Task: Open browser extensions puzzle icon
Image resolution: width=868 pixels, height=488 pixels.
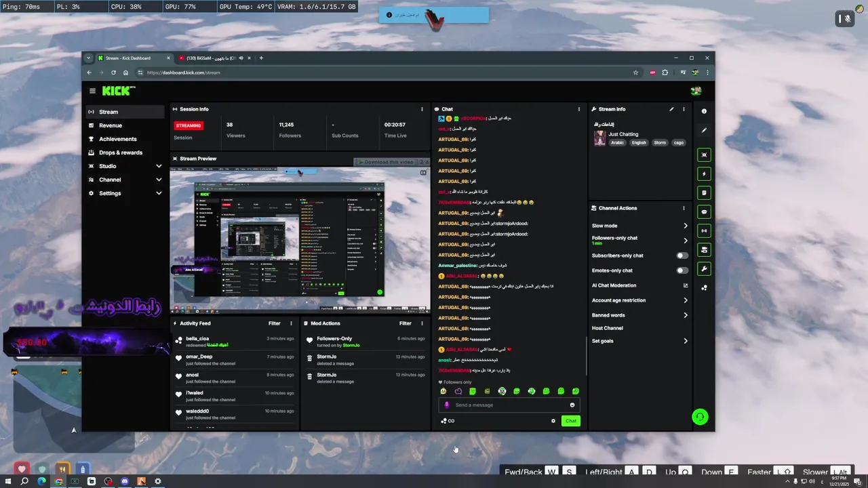Action: pos(665,73)
